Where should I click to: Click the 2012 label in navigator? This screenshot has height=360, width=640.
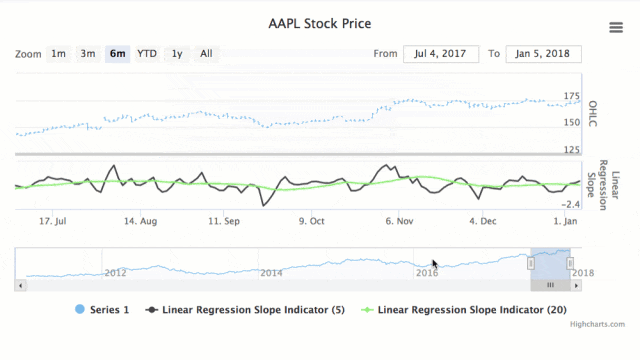(115, 273)
